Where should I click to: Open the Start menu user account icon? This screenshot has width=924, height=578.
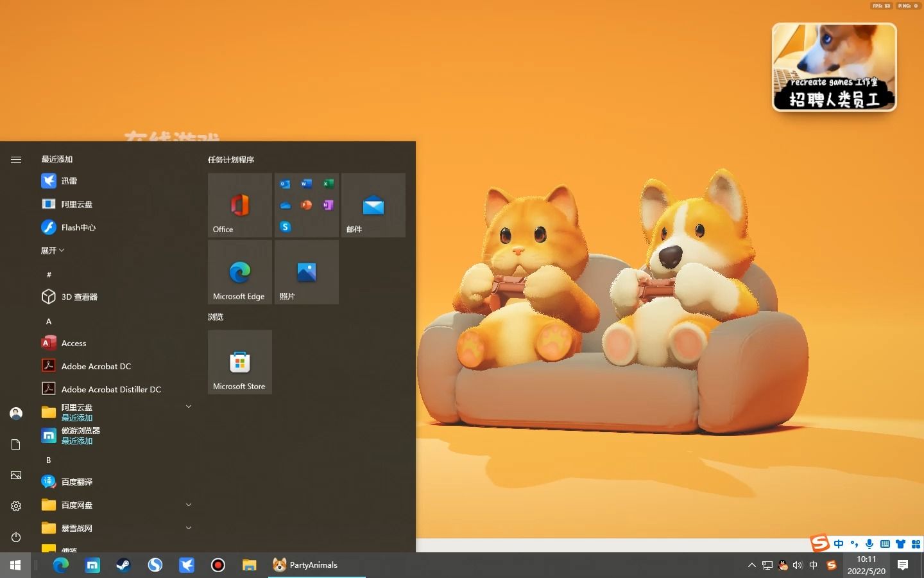pos(16,414)
